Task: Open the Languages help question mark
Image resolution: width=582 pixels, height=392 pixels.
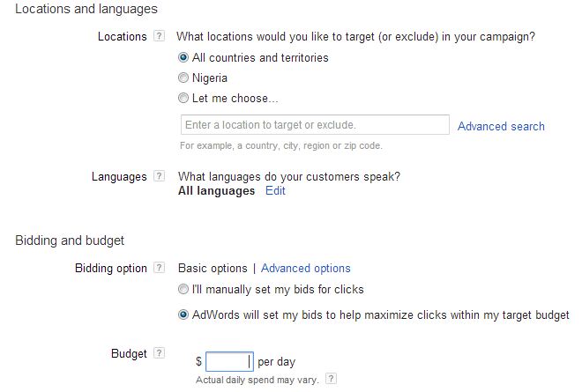Action: (159, 176)
